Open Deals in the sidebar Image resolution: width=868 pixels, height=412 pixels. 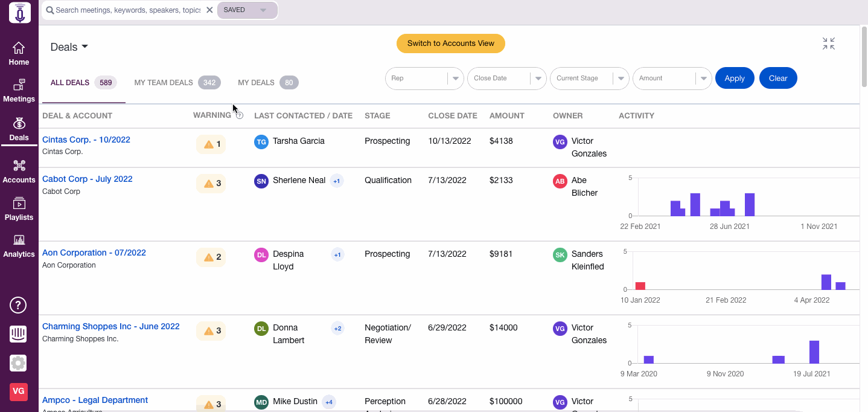click(19, 129)
